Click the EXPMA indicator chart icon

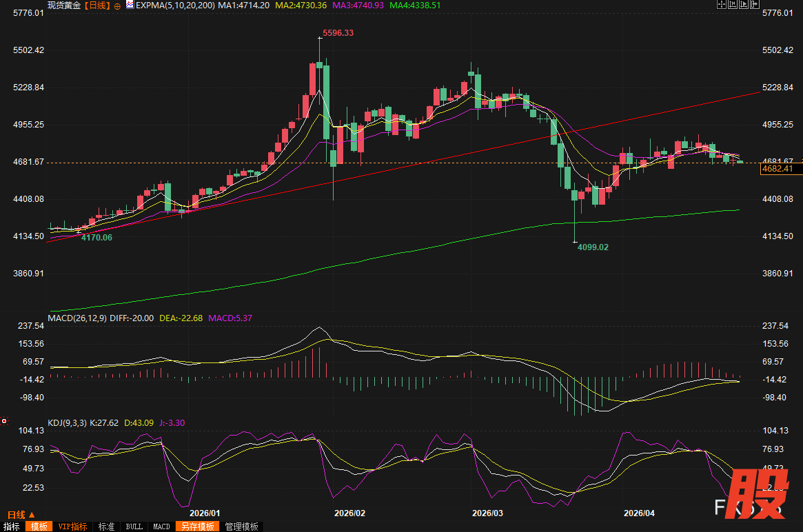[129, 5]
